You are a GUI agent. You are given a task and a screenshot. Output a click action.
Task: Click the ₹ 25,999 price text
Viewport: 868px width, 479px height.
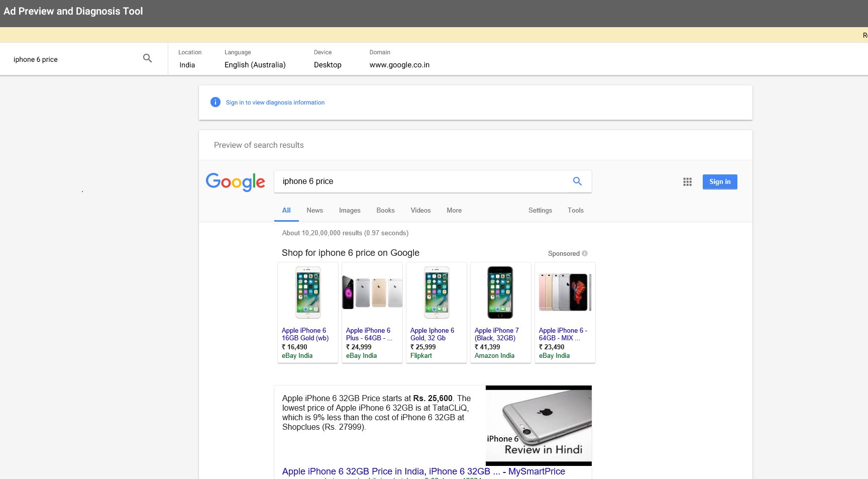(423, 347)
